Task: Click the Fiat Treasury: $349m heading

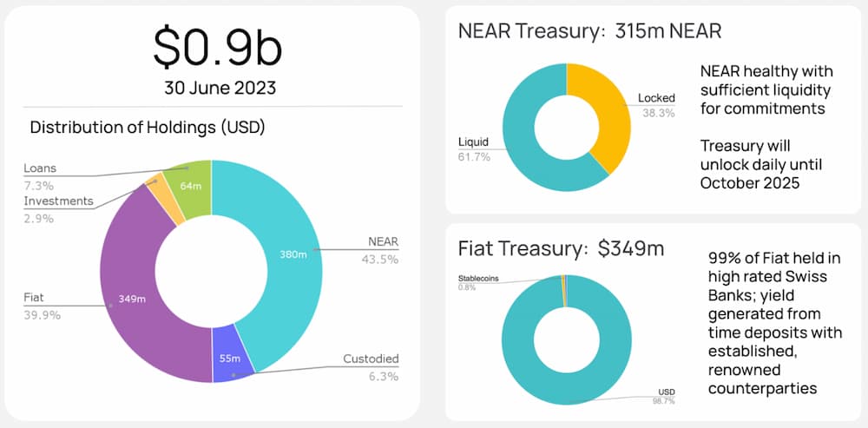Action: point(561,248)
